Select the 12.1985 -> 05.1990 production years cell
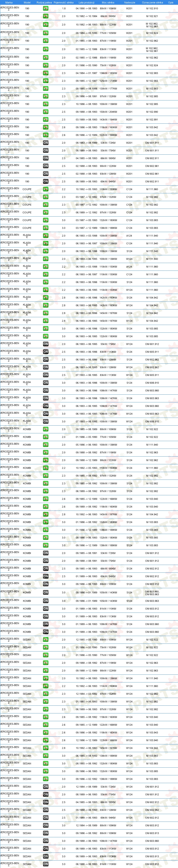The image size is (178, 868). click(86, 640)
